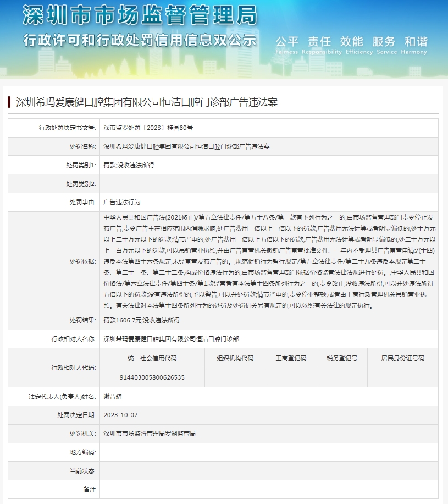
Task: Click the 效能 Efficiency slogan
Action: tap(359, 45)
